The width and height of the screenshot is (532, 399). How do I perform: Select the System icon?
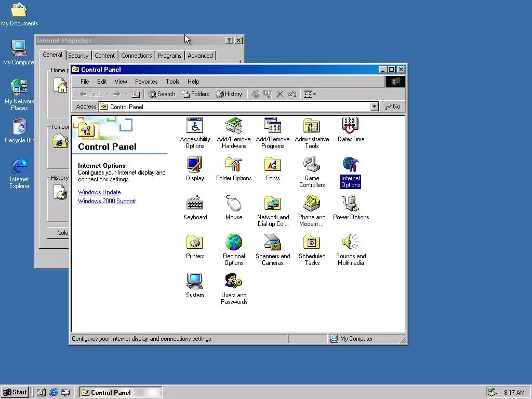(x=195, y=286)
